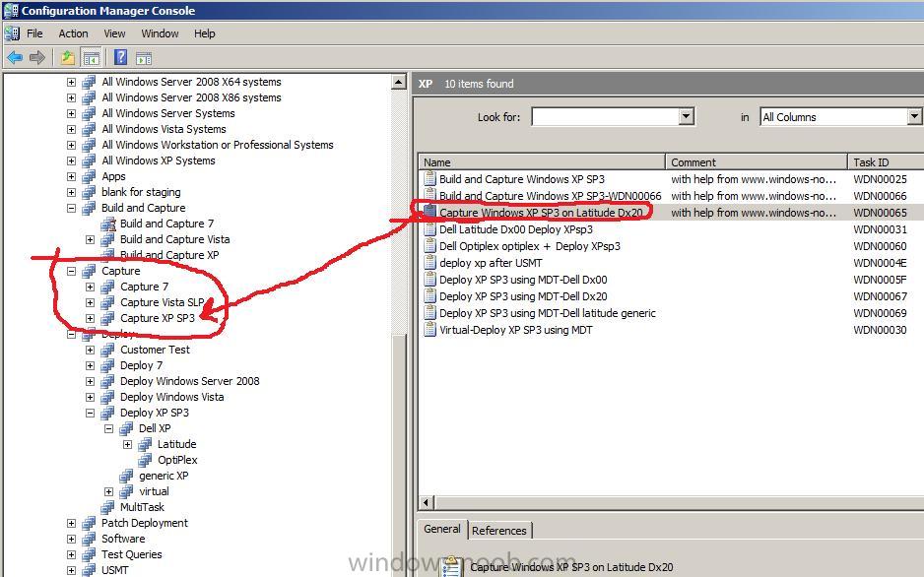Click the icon beside deploy xp after USMT
Viewport: 924px width, 577px height.
pyautogui.click(x=429, y=263)
